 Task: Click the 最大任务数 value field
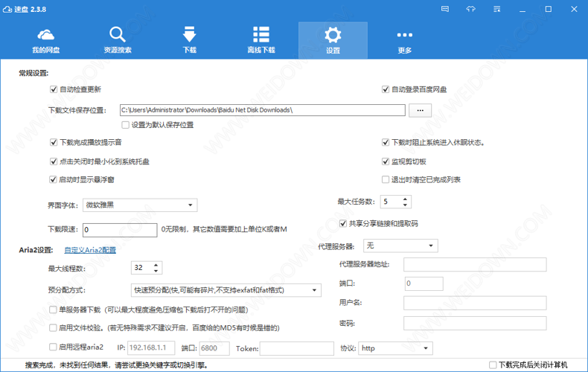391,202
